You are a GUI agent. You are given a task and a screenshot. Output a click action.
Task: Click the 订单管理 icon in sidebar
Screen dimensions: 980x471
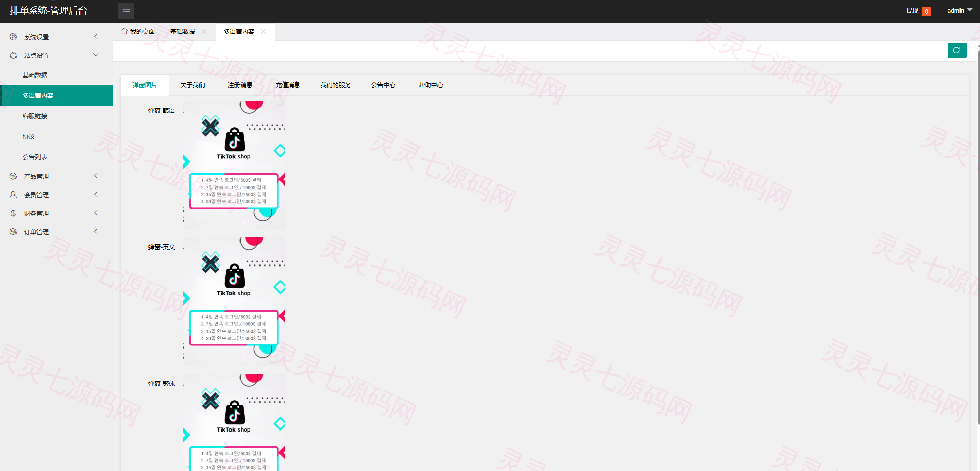pos(13,232)
